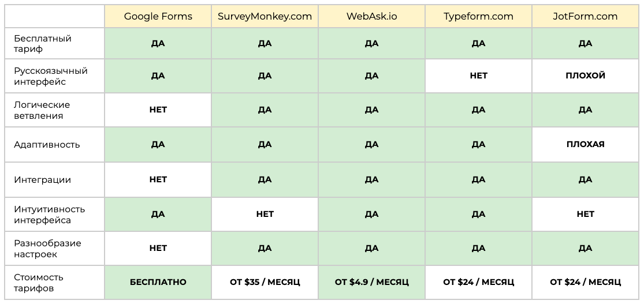Screen dimensions: 644x304
Task: Click the JotForm.com header cell
Action: [585, 16]
